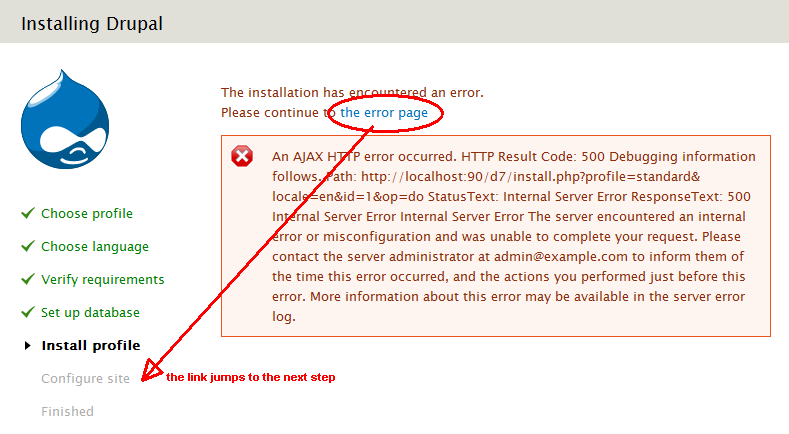Click the arrow beside Install profile
This screenshot has width=789, height=434.
coord(28,345)
